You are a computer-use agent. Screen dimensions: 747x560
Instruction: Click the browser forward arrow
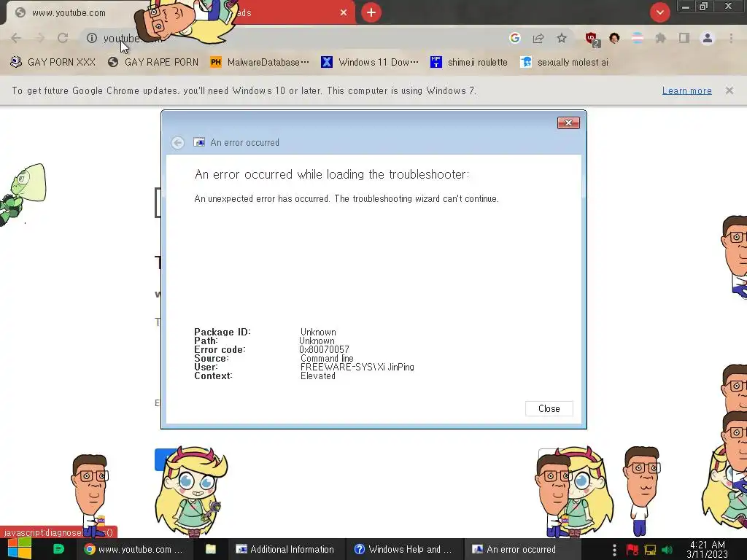point(39,38)
